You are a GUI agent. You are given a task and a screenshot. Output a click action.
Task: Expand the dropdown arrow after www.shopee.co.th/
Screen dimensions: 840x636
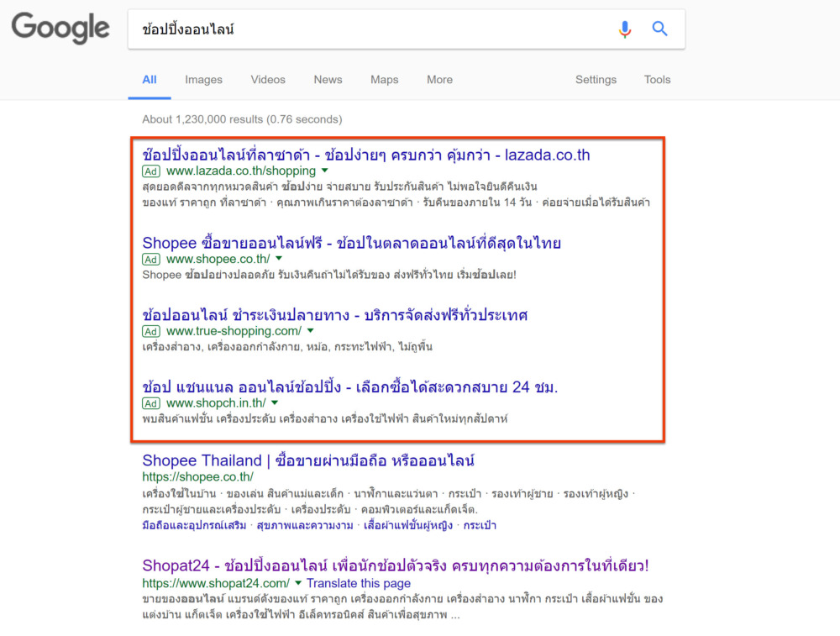pos(279,259)
